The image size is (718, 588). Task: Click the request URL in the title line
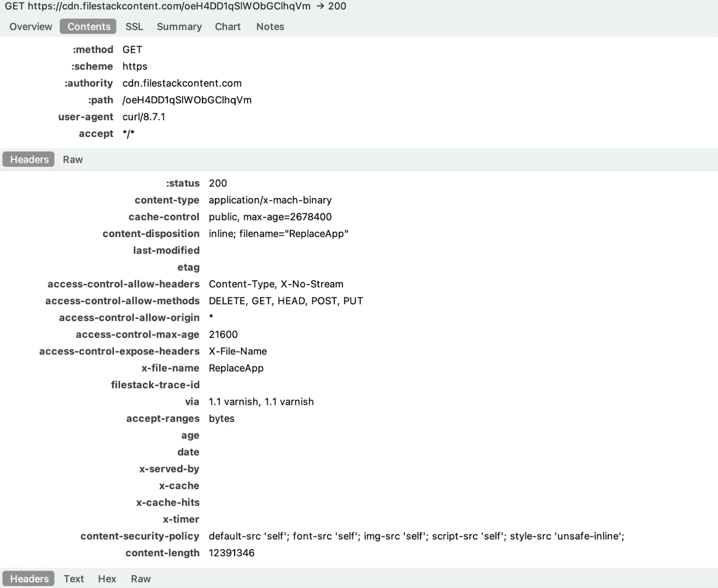point(169,6)
